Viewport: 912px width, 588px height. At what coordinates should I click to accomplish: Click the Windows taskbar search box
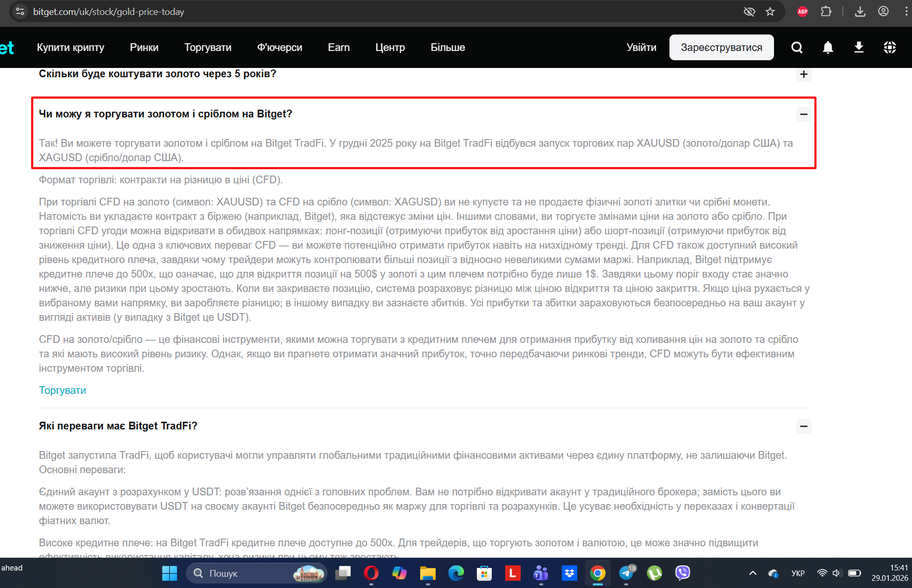(256, 573)
